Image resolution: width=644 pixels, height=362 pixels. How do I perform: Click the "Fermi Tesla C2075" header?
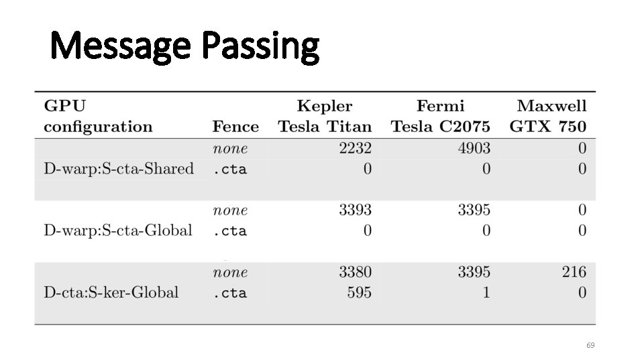[x=440, y=116]
